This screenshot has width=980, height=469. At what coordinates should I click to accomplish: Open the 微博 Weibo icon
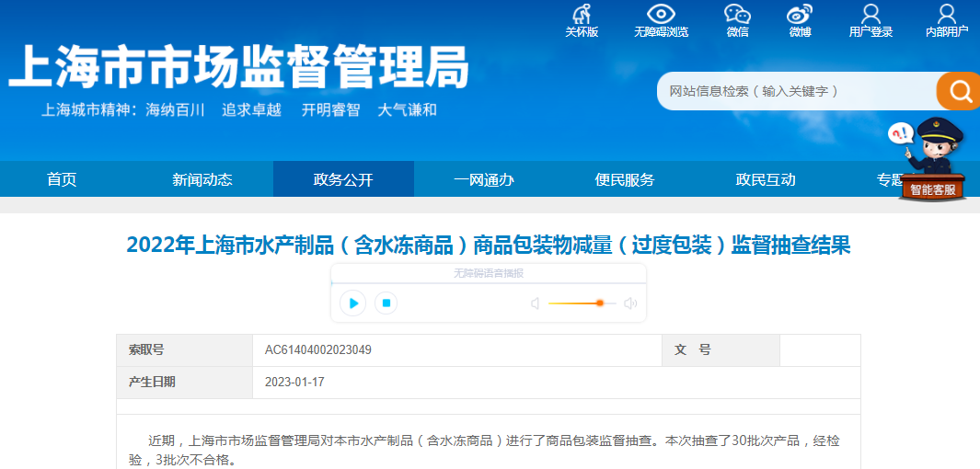coord(800,14)
